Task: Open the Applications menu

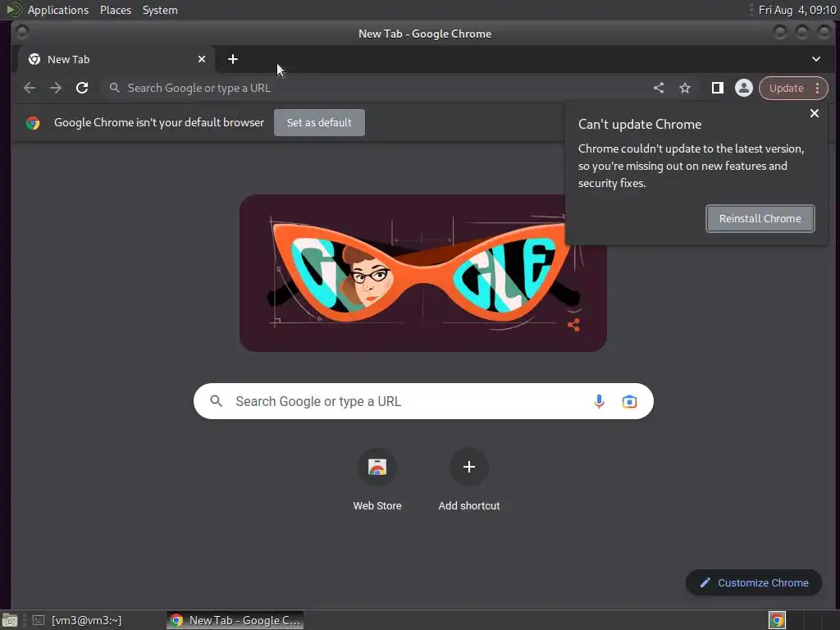Action: [x=58, y=10]
